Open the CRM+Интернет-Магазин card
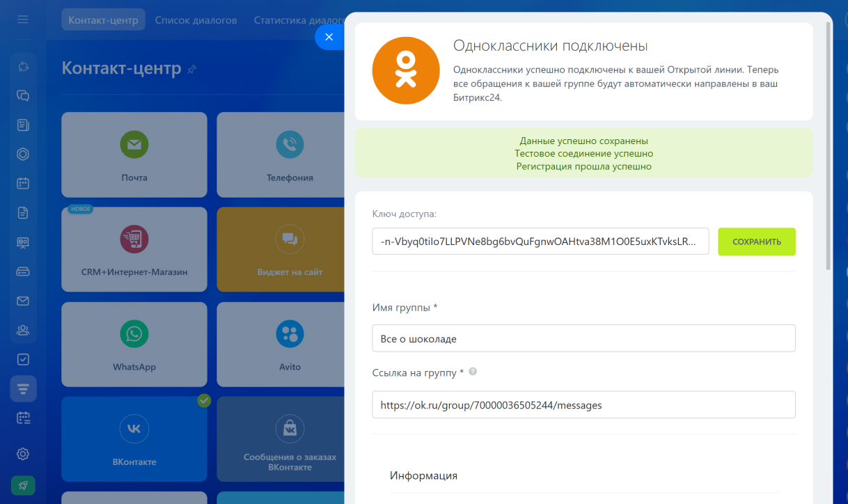 point(134,249)
